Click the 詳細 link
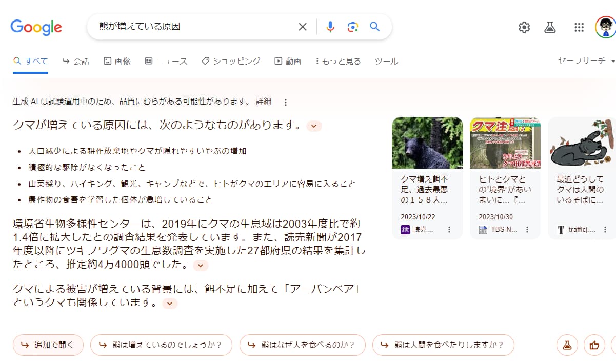The height and width of the screenshot is (364, 616). pyautogui.click(x=264, y=102)
